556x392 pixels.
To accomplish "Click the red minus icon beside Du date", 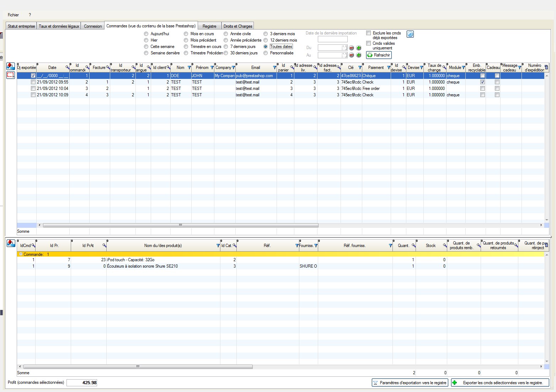I will pos(352,48).
